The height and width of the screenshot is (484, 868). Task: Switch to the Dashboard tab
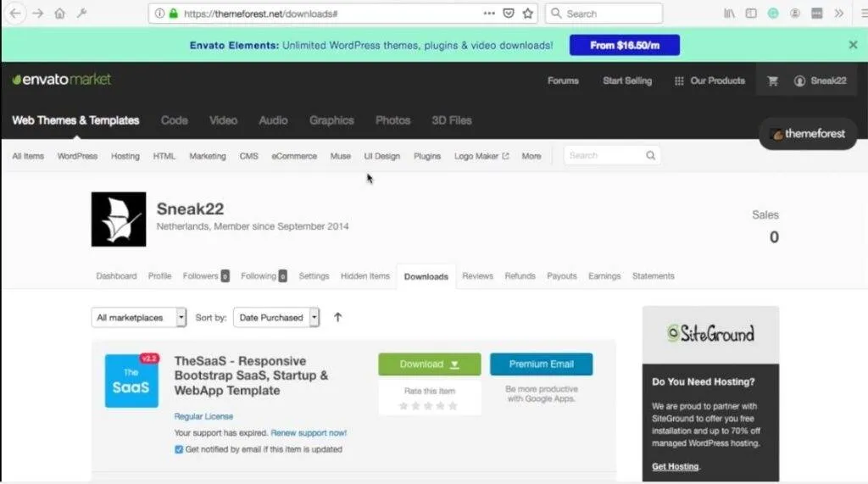coord(116,275)
